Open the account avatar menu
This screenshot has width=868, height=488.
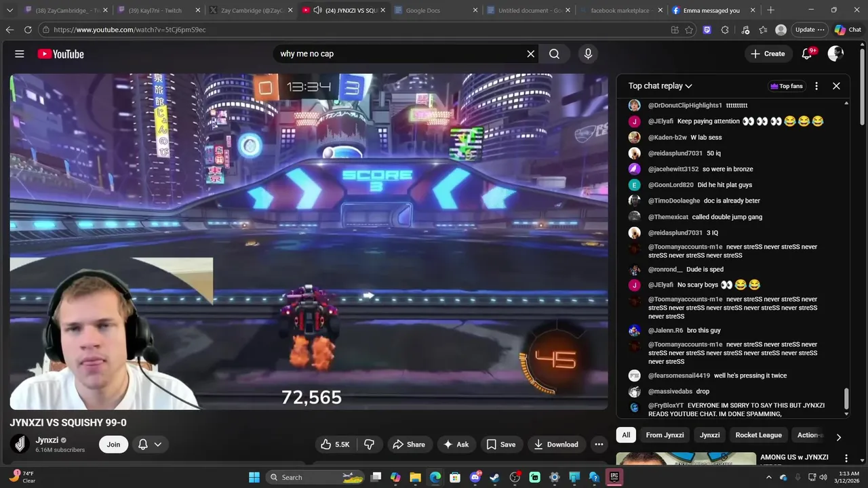click(x=835, y=54)
